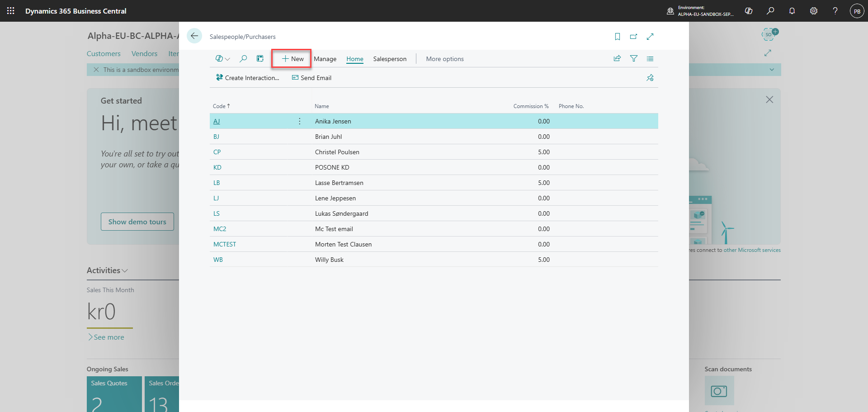868x412 pixels.
Task: Go back with the arrow button
Action: point(194,36)
